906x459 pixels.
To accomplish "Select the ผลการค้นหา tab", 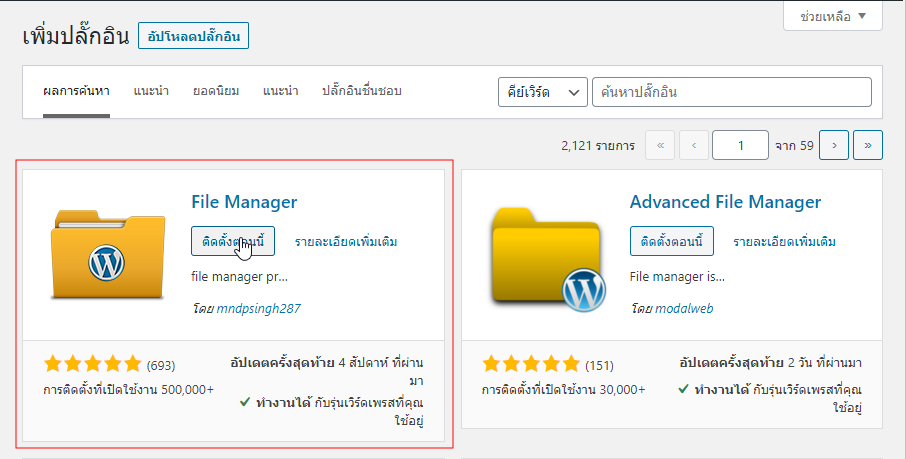I will tap(76, 91).
